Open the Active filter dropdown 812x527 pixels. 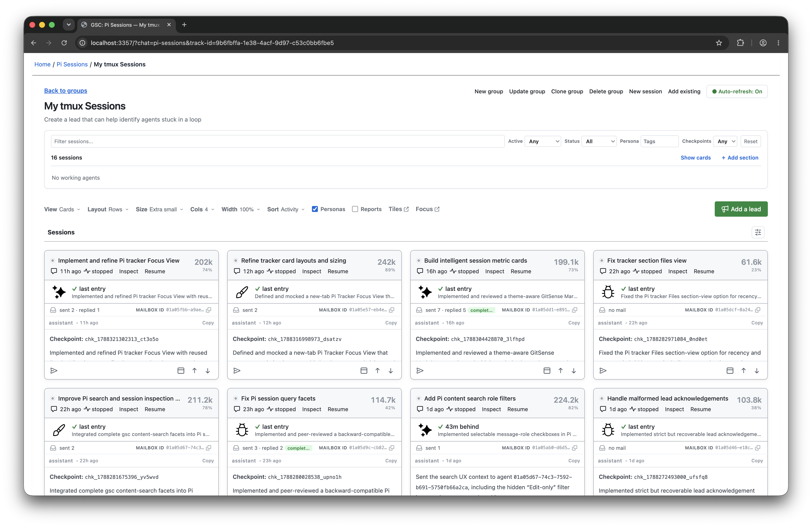(543, 141)
